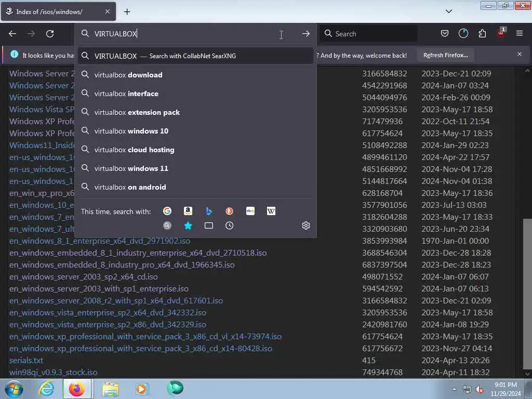This screenshot has height=399, width=532.
Task: Open the uBlock Origin extension icon
Action: click(x=501, y=33)
